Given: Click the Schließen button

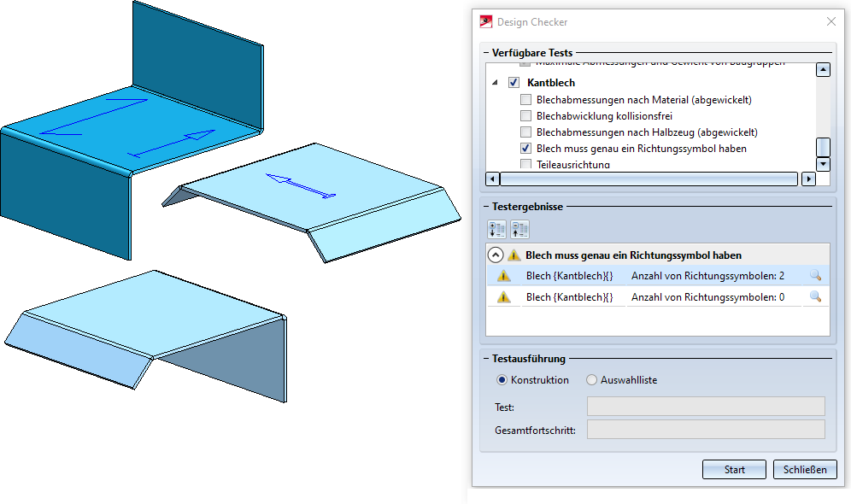Looking at the screenshot, I should point(805,469).
